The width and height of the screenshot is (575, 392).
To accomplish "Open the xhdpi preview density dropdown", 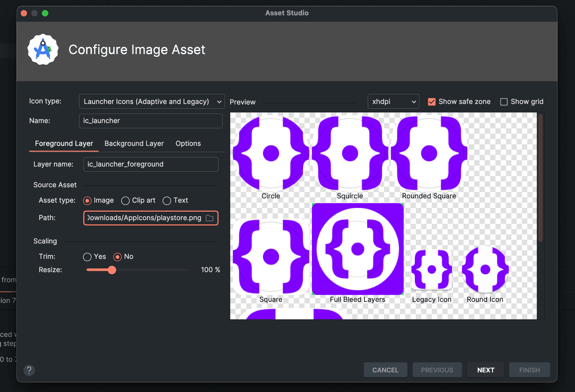I will [x=393, y=101].
